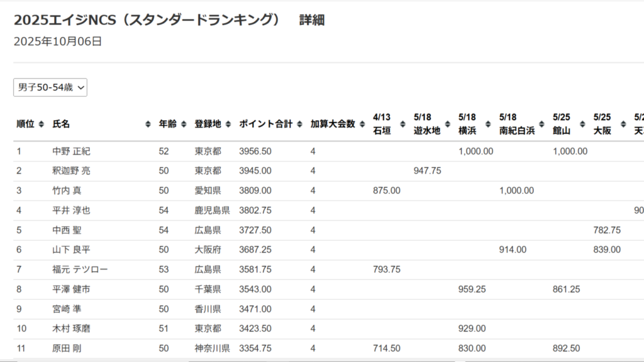Click the 加算大会数 column sort arrows

362,124
